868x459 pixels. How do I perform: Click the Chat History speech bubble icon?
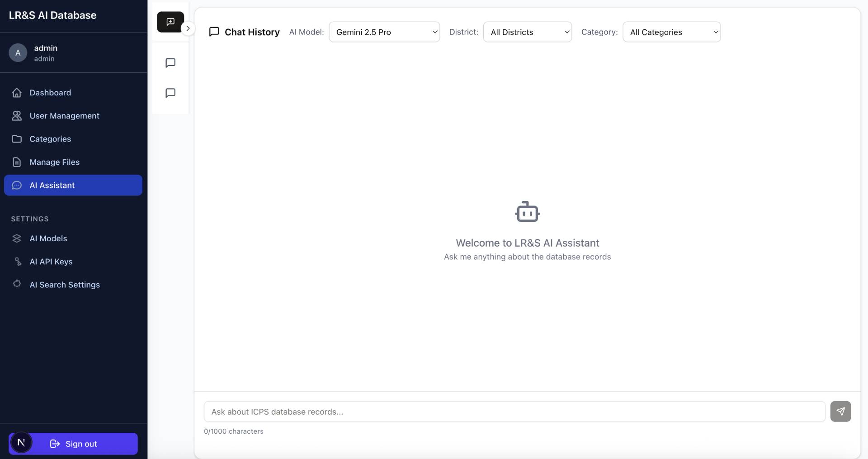point(214,32)
